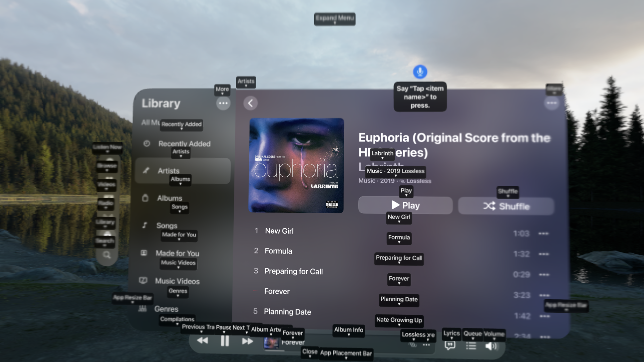
Task: Skip to the next track
Action: (x=247, y=341)
